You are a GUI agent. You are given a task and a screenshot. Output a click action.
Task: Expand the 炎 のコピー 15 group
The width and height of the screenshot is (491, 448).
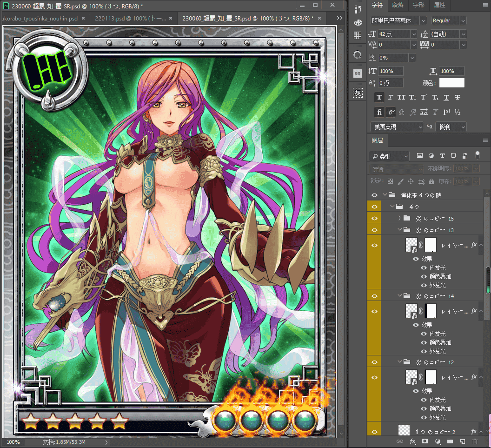point(399,218)
